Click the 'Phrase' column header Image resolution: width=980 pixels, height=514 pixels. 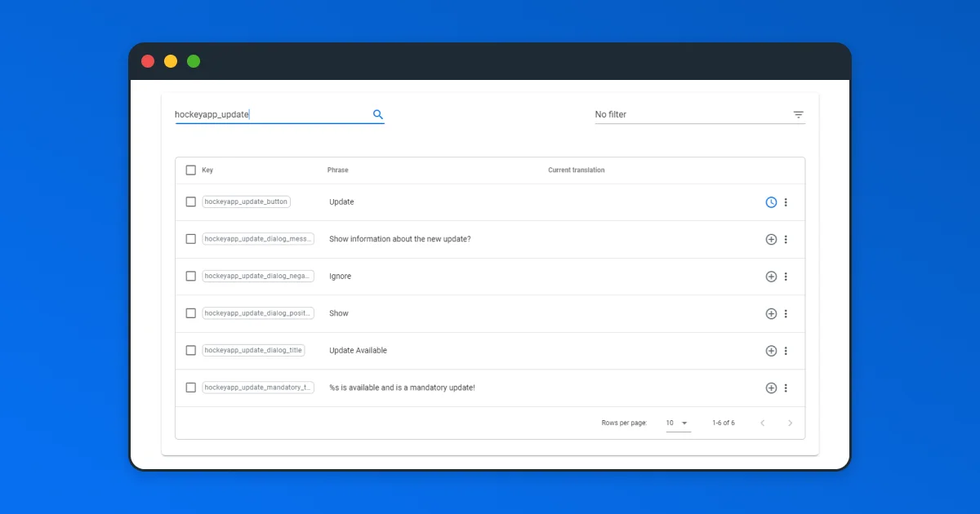(x=338, y=171)
